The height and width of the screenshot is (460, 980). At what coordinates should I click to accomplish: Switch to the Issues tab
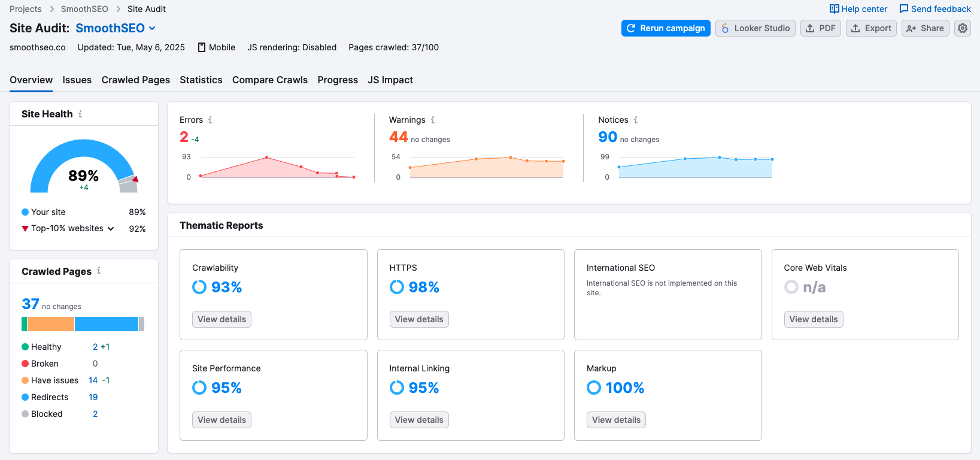tap(77, 80)
